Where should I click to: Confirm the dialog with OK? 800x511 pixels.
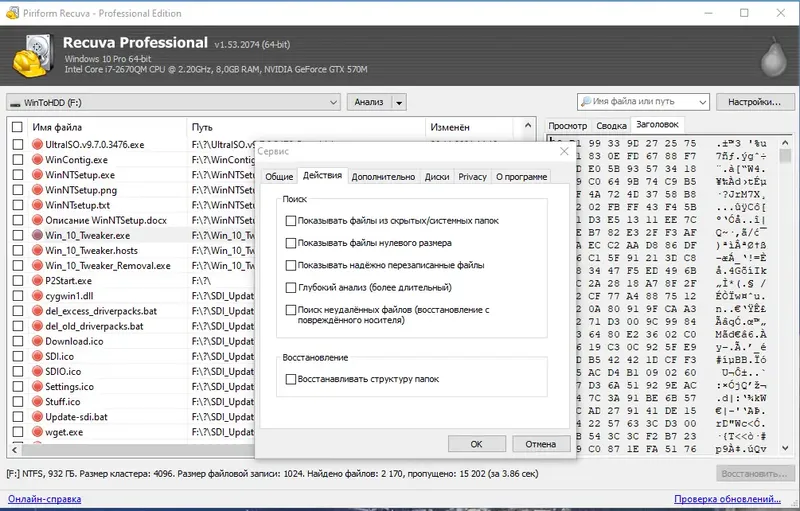[x=477, y=444]
